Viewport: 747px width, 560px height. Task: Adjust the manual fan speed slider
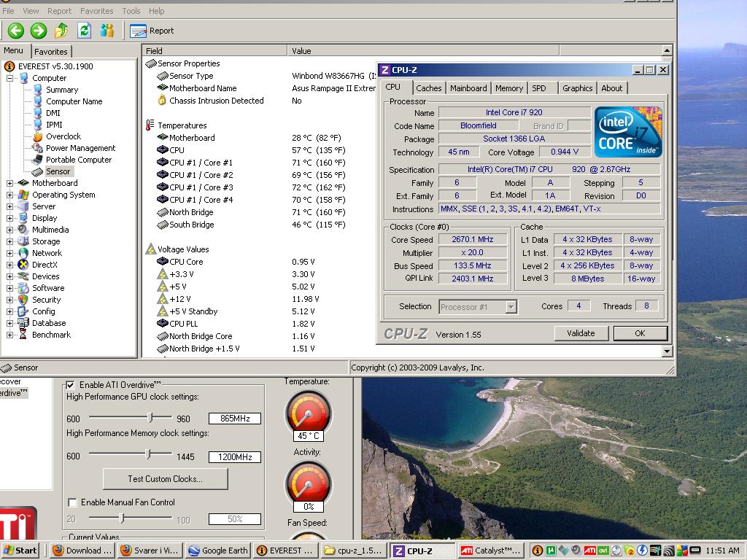122,518
